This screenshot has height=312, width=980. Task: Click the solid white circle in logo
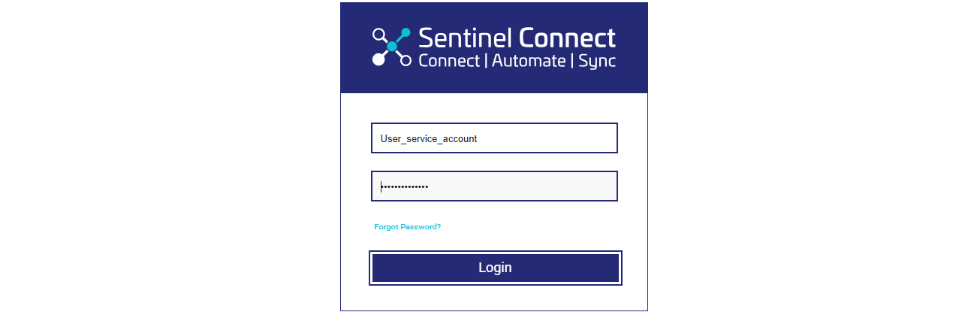(x=378, y=60)
